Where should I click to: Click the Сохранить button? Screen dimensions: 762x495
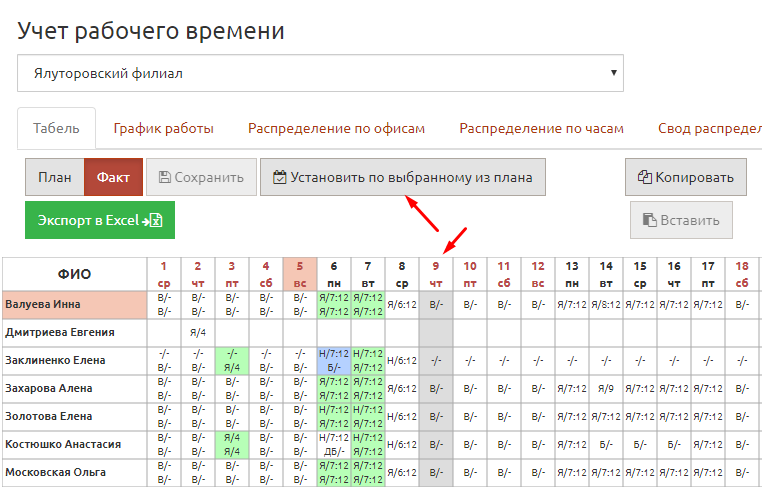click(201, 177)
